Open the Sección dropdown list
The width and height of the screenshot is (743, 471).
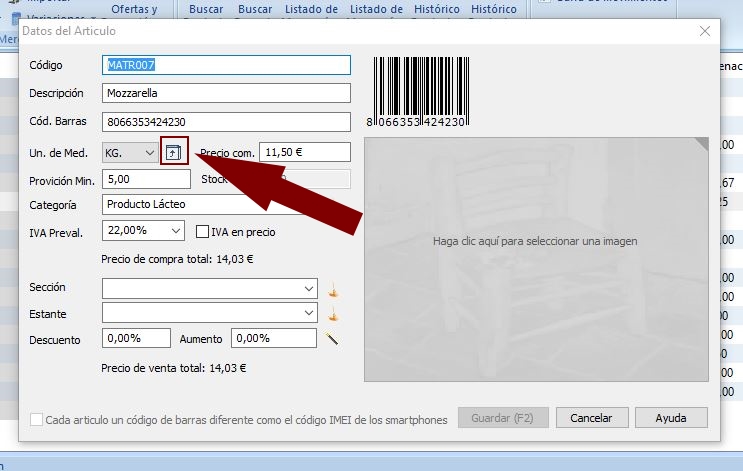(209, 289)
